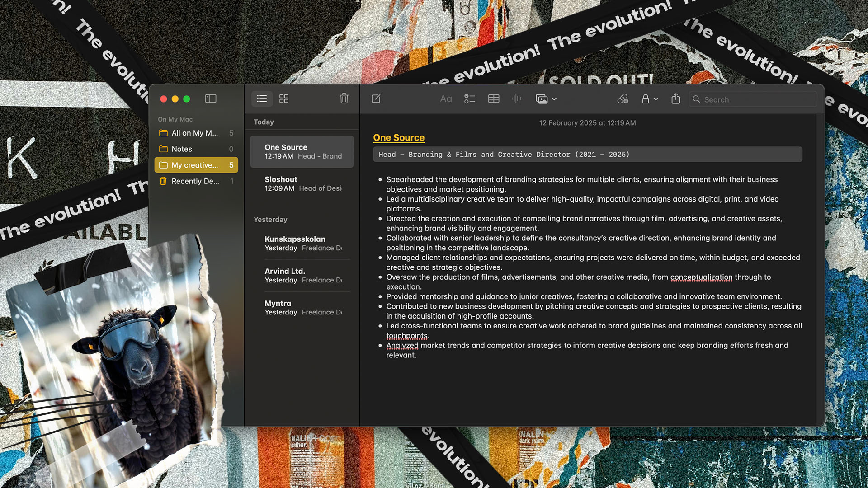The height and width of the screenshot is (488, 868).
Task: Click the Search field
Action: pos(753,99)
